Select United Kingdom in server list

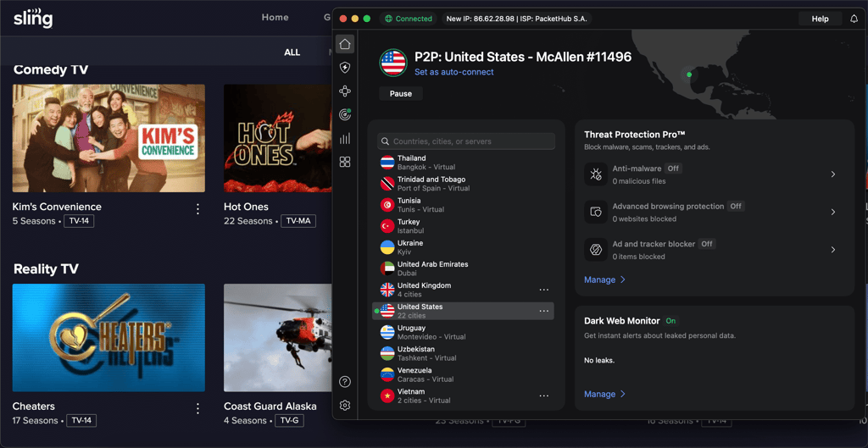coord(464,290)
